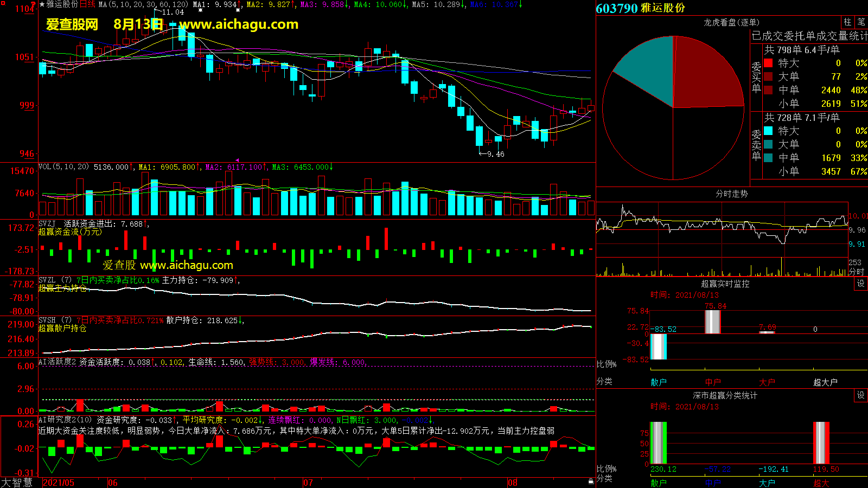Click the small red square icon top-left

pos(2,3)
